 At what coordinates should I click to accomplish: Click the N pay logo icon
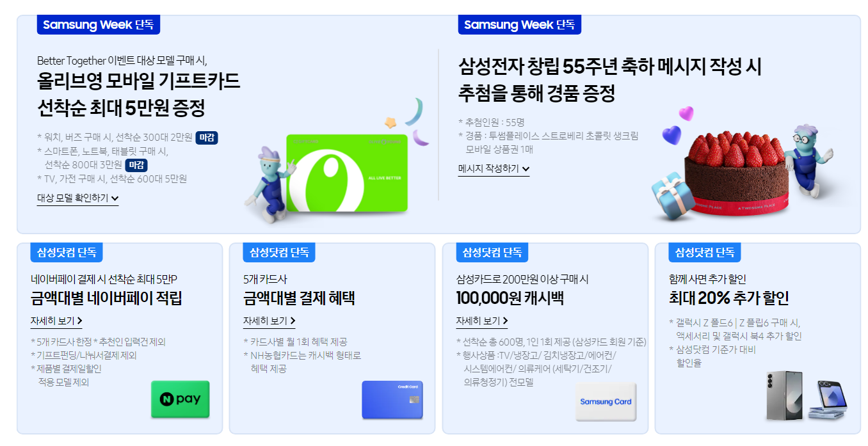[180, 399]
